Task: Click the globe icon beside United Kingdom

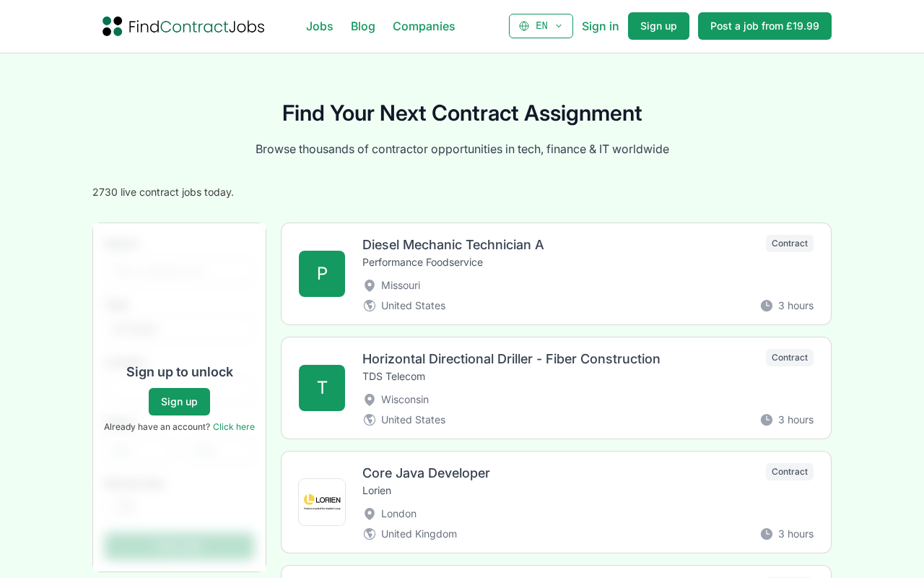Action: coord(370,534)
